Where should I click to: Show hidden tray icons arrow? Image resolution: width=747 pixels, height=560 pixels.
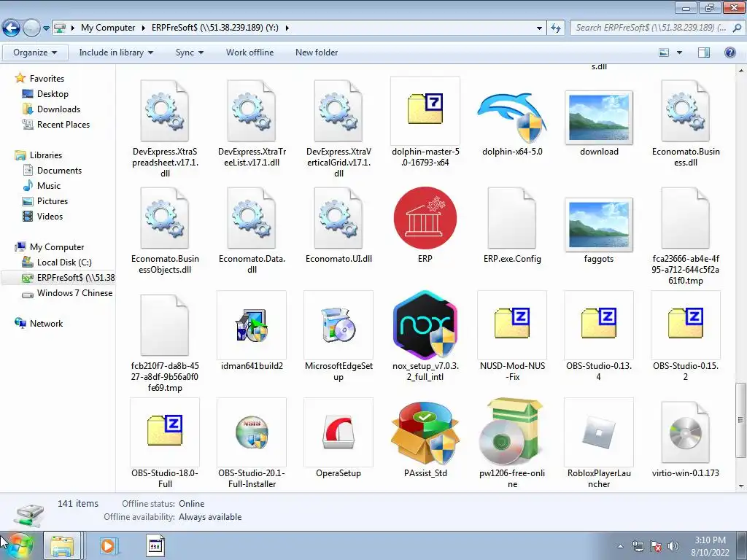(x=620, y=546)
